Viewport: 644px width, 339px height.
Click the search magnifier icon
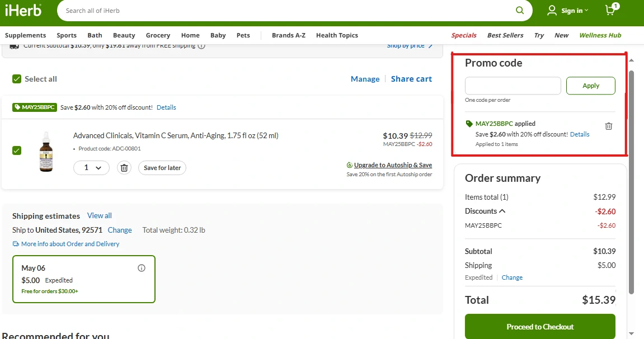520,10
